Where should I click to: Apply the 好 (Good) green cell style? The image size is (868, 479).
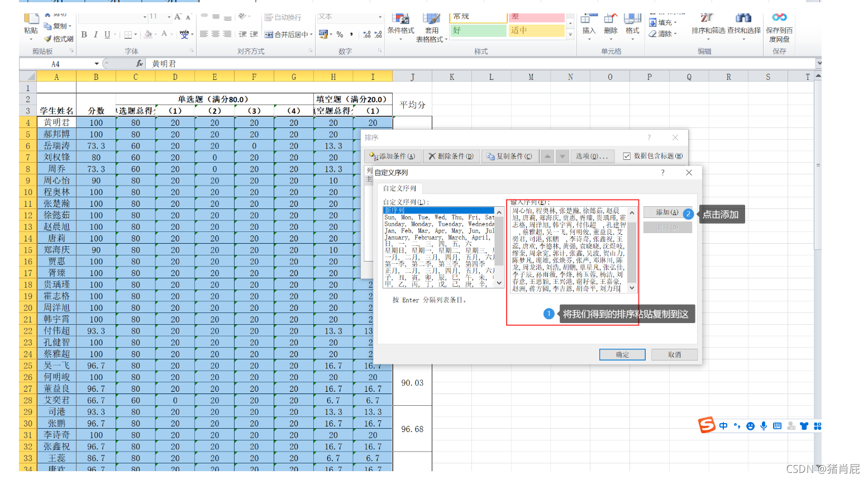[x=478, y=30]
